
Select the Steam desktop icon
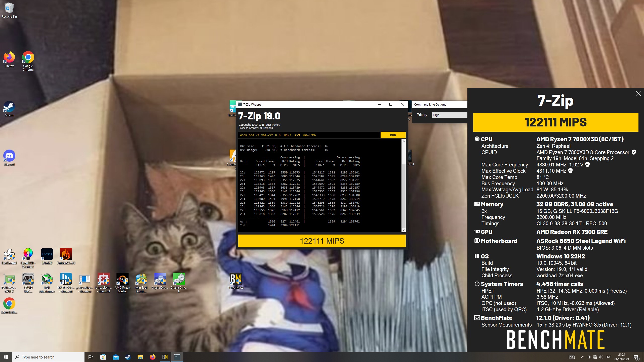pyautogui.click(x=9, y=109)
